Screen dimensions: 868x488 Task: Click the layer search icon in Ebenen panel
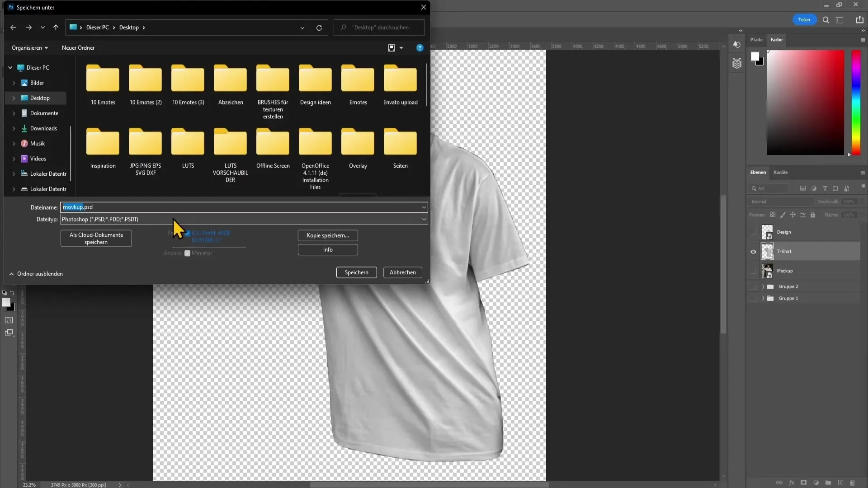pyautogui.click(x=754, y=188)
